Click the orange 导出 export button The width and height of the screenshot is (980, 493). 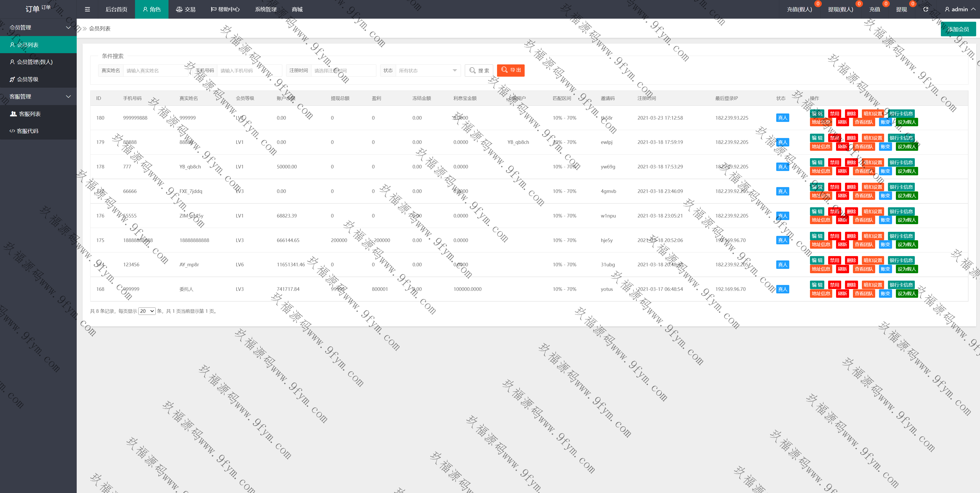[x=511, y=70]
